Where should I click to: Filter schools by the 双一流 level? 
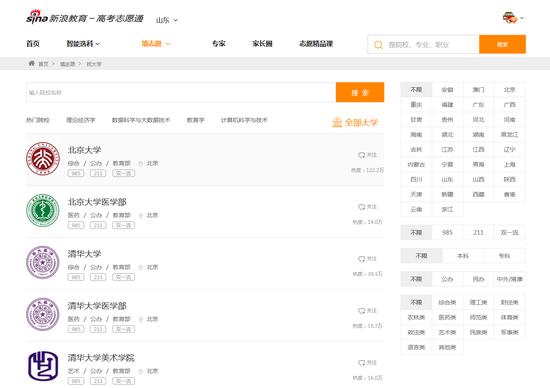coord(509,233)
